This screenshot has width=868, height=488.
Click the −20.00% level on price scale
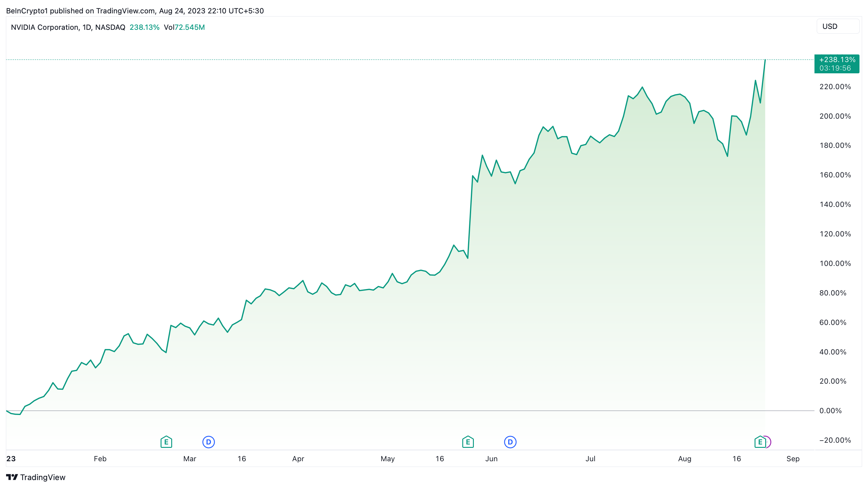pos(835,440)
